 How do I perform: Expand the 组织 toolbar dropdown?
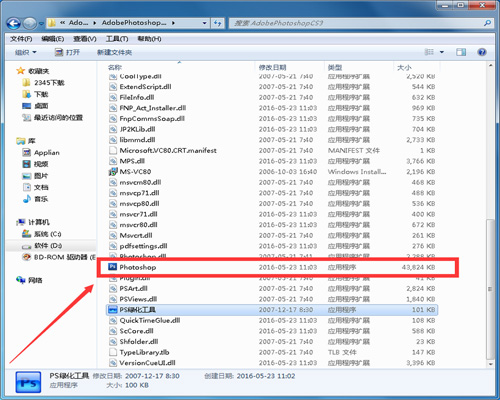[x=26, y=52]
